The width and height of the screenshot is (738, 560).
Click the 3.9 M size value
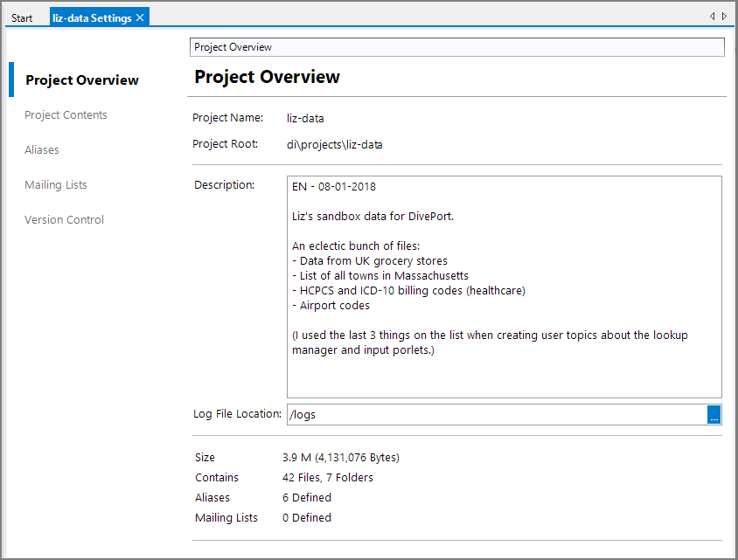[341, 457]
